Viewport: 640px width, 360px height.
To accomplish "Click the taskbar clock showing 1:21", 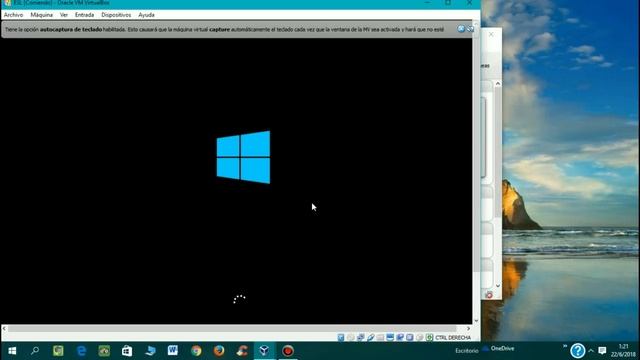I will pos(623,351).
